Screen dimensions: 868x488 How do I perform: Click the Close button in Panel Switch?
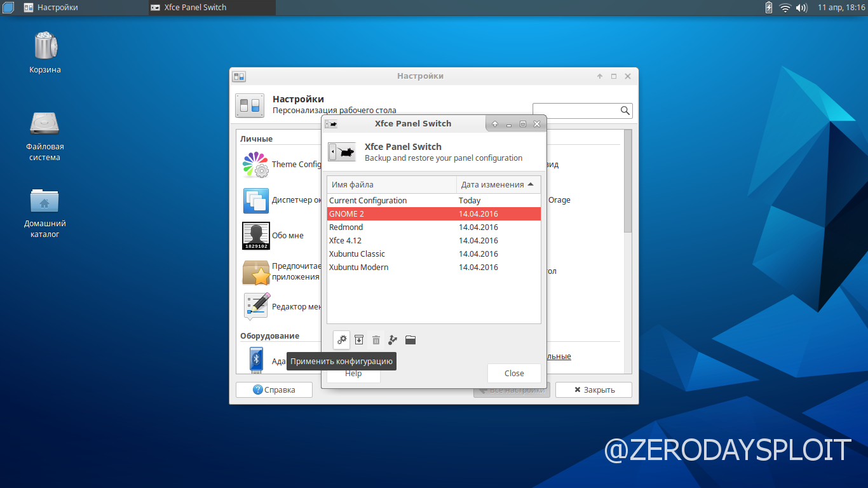pos(514,374)
